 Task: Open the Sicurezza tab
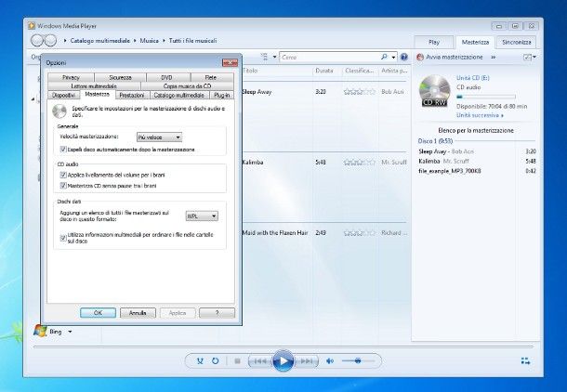click(121, 77)
